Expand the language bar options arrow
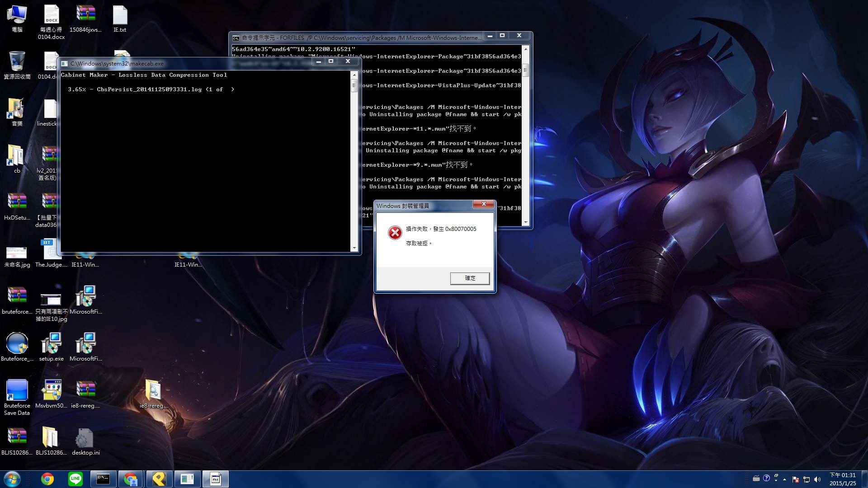868x488 pixels. pos(776,481)
